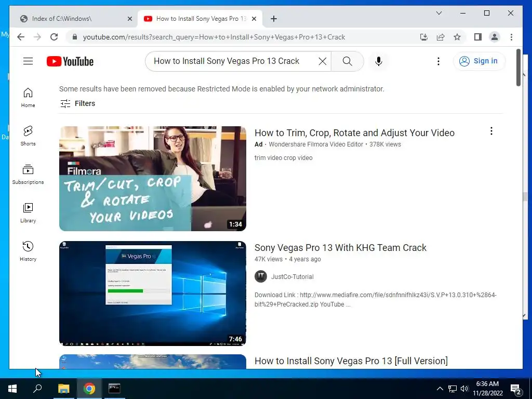Click the page vertical scrollbar thumb
Image resolution: width=532 pixels, height=399 pixels.
click(518, 68)
